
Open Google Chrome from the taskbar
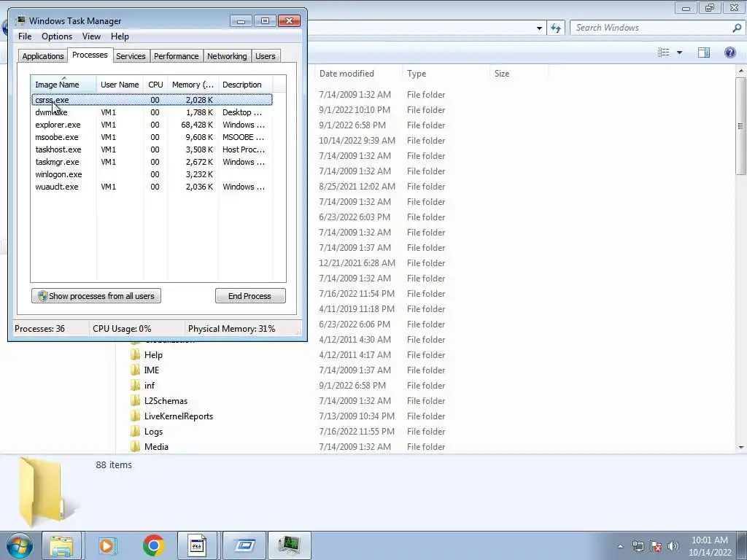click(153, 545)
